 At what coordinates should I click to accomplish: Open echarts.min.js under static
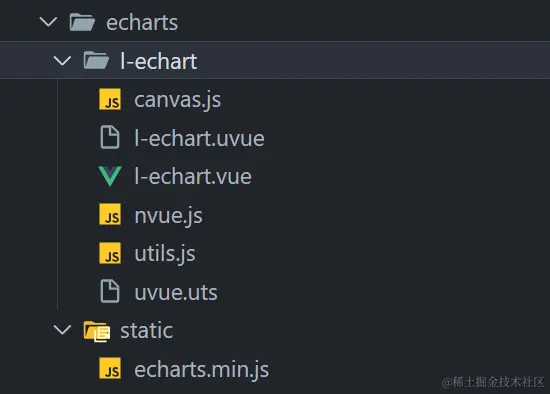click(x=202, y=370)
